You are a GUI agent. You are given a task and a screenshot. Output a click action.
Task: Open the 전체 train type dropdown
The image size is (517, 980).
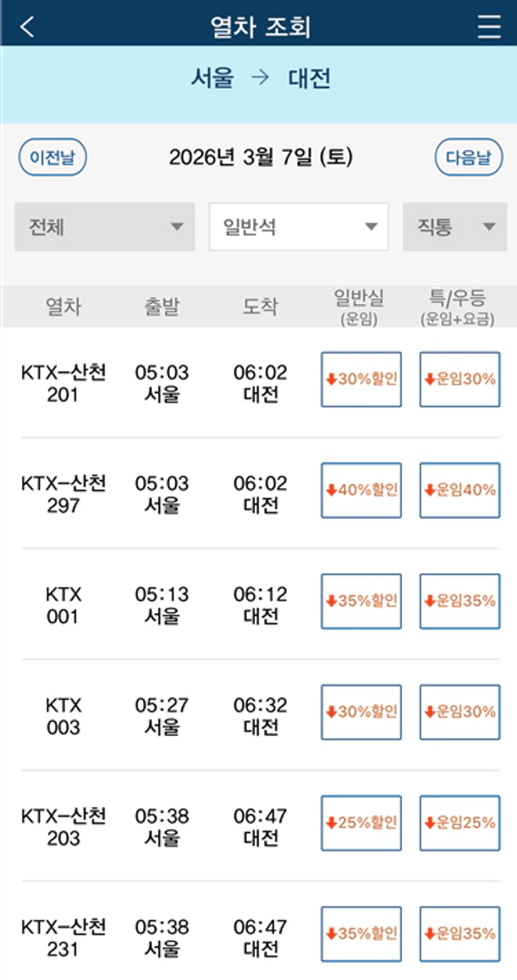104,227
